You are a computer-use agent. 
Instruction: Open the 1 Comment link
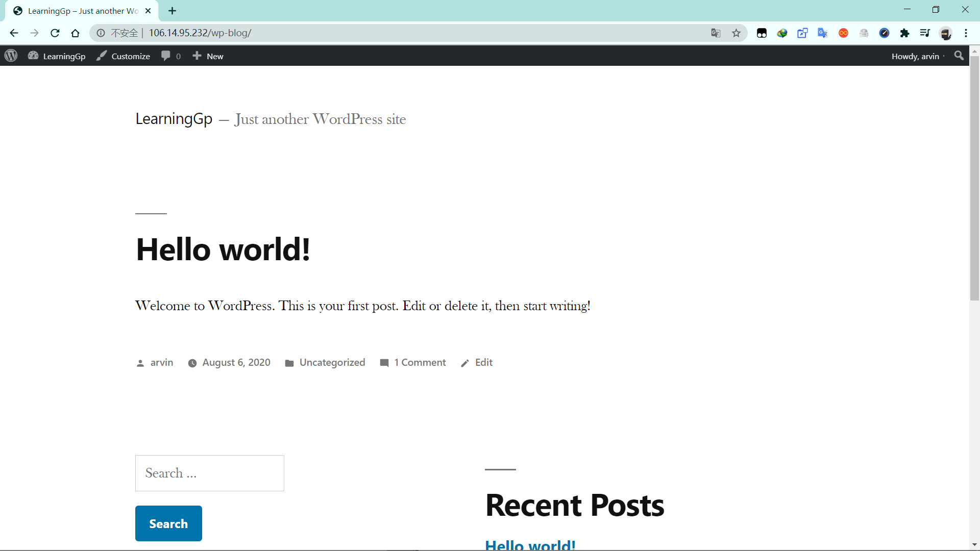point(420,362)
